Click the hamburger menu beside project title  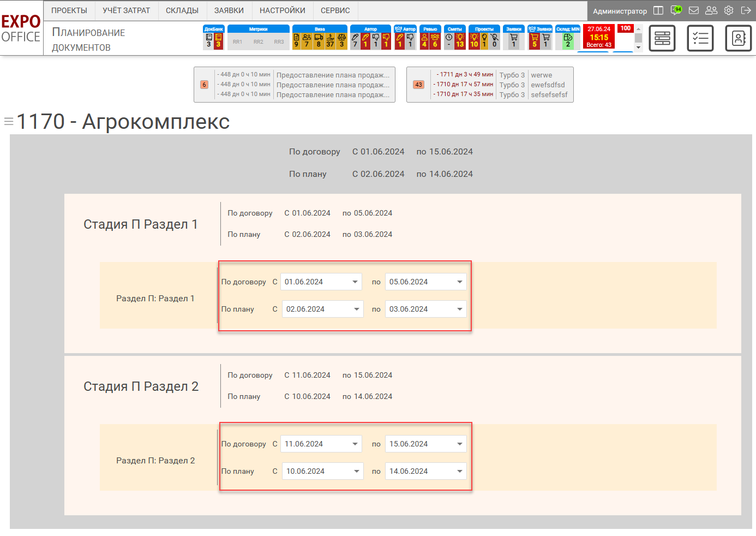pos(9,121)
